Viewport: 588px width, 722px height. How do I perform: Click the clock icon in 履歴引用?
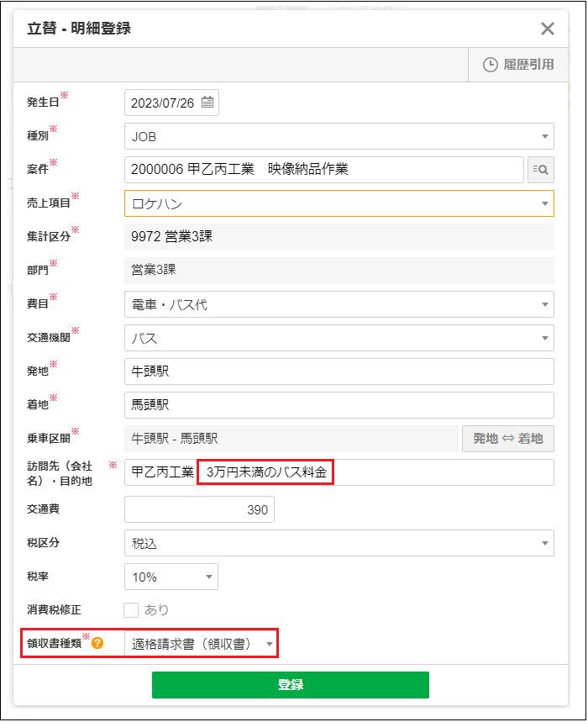tap(491, 65)
